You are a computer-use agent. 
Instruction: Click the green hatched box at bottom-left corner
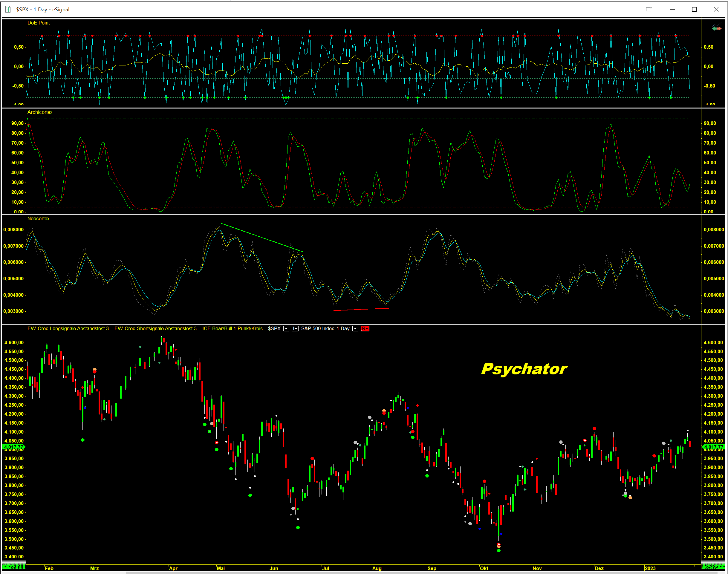tap(14, 565)
